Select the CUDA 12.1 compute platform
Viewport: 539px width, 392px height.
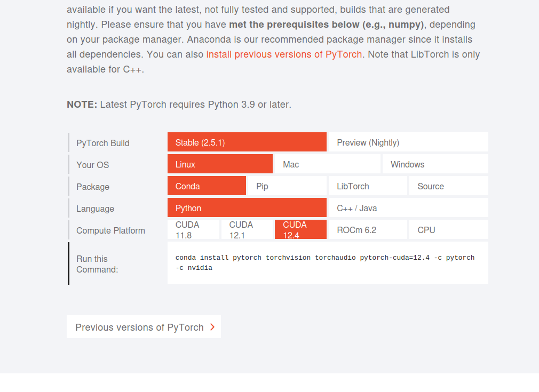click(x=247, y=229)
